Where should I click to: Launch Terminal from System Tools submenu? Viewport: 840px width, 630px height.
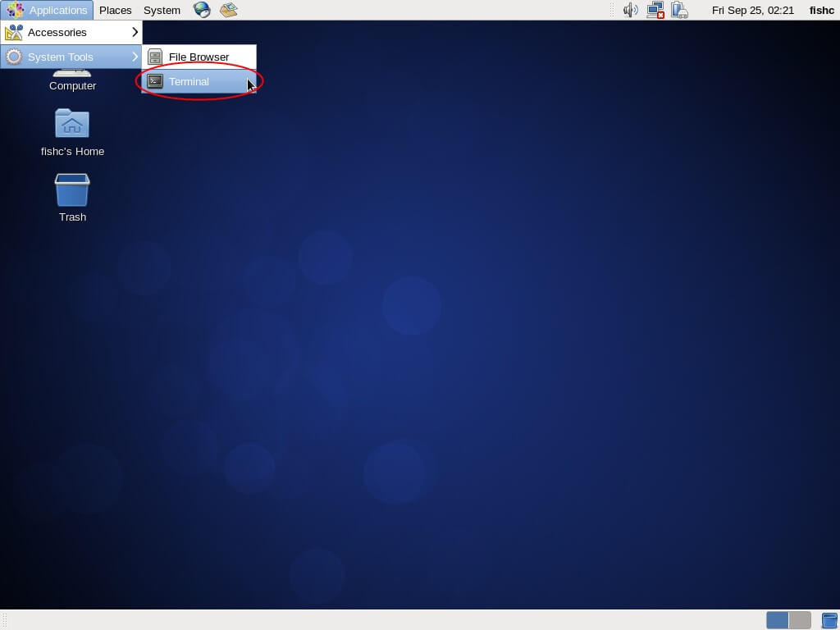189,81
